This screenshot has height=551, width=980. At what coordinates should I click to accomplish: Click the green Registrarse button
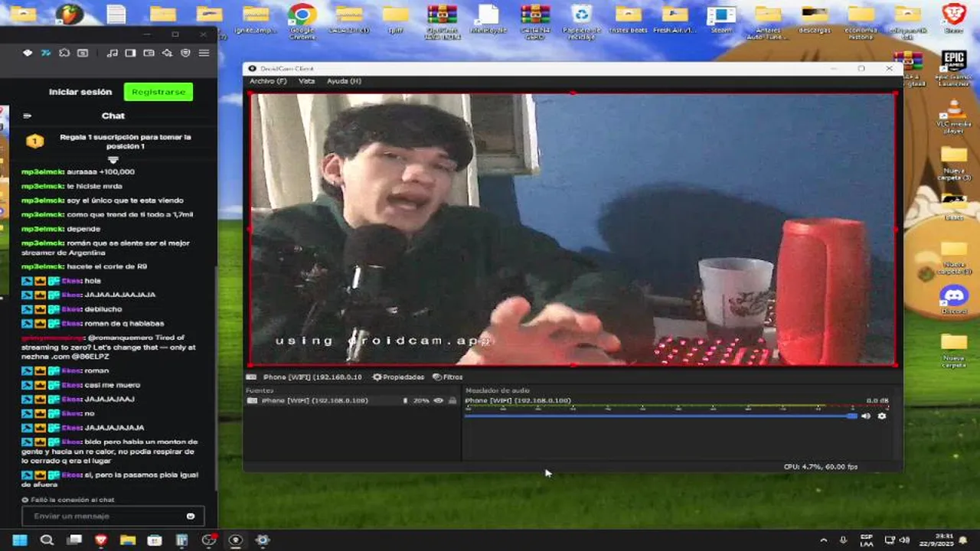click(x=158, y=92)
